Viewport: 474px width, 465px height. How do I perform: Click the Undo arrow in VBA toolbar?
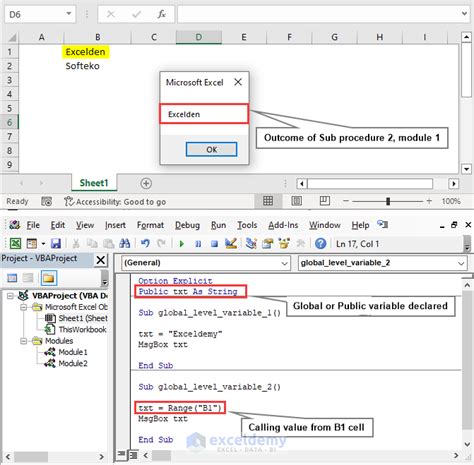tap(145, 244)
